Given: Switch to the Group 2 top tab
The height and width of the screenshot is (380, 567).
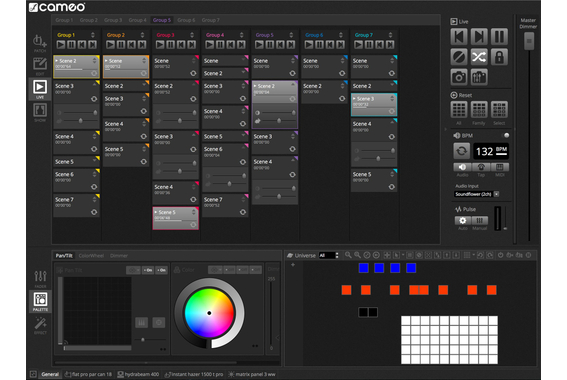Looking at the screenshot, I should (x=89, y=20).
